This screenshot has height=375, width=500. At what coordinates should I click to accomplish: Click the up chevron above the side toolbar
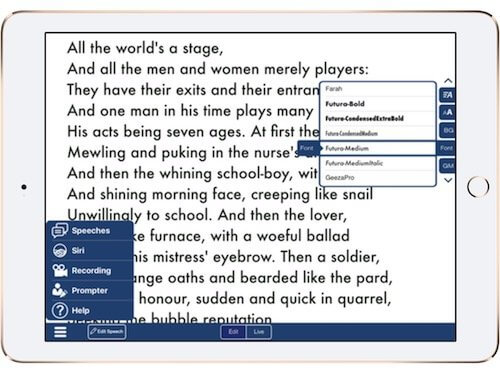click(448, 81)
